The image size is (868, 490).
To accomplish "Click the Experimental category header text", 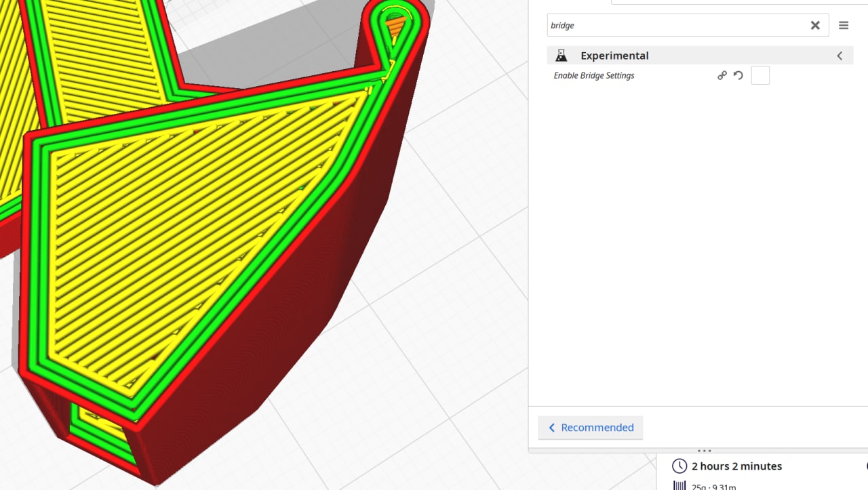I will pyautogui.click(x=614, y=56).
